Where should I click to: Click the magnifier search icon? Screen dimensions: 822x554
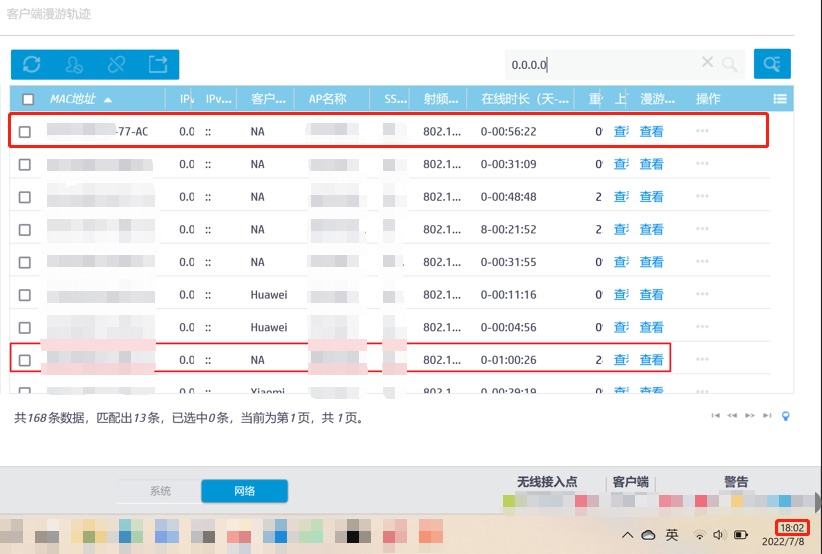[731, 64]
